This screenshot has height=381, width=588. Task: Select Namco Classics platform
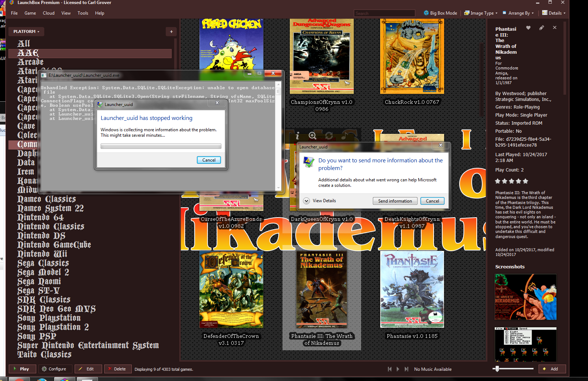click(x=46, y=199)
